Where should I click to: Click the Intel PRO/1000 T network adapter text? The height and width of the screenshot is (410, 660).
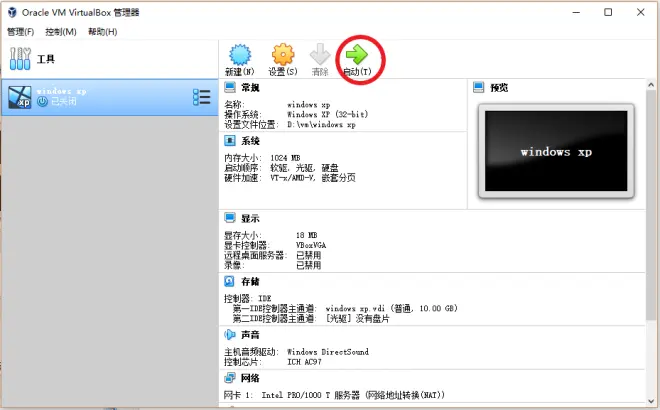click(353, 395)
